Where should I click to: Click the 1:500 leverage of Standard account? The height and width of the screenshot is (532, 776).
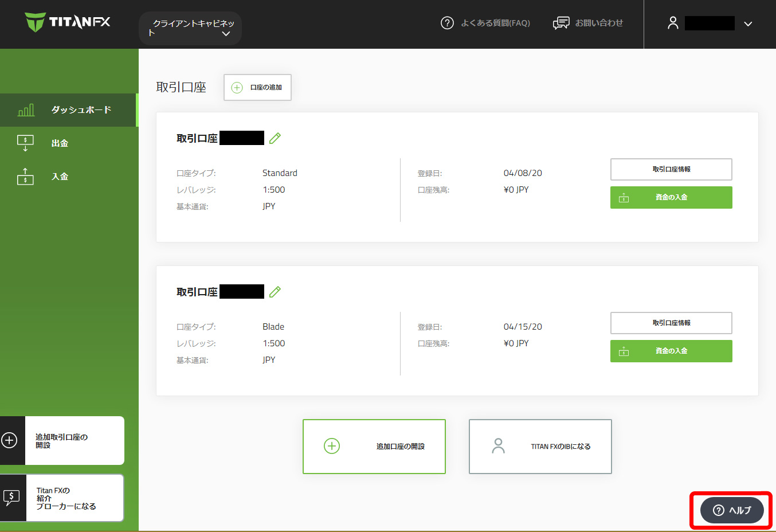point(274,190)
